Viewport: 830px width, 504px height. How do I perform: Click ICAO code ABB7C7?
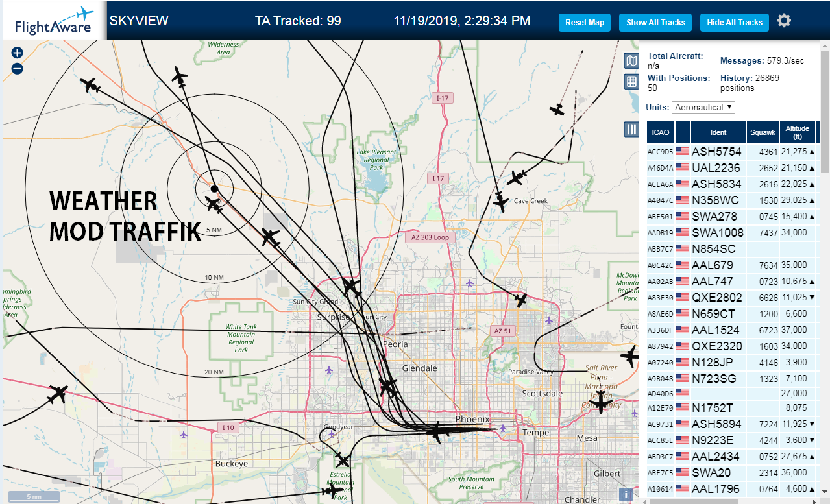pyautogui.click(x=660, y=248)
